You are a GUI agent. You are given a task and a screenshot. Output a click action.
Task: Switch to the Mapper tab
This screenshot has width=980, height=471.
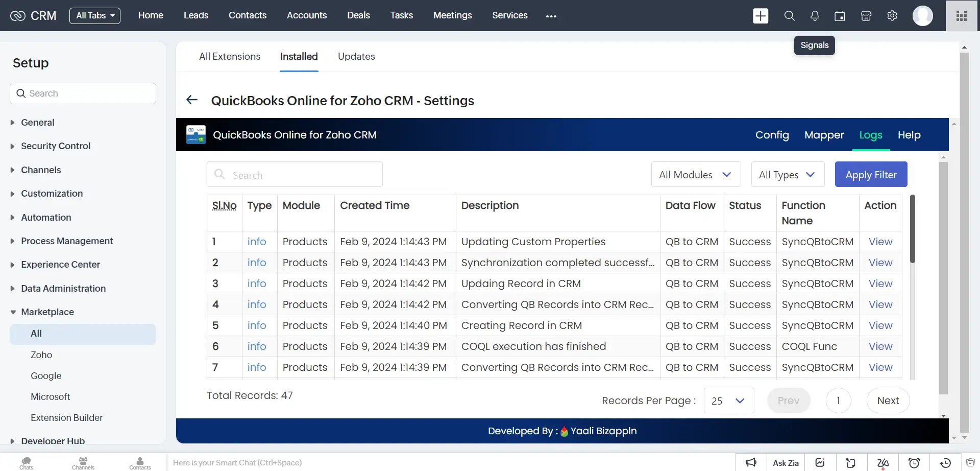pos(824,135)
